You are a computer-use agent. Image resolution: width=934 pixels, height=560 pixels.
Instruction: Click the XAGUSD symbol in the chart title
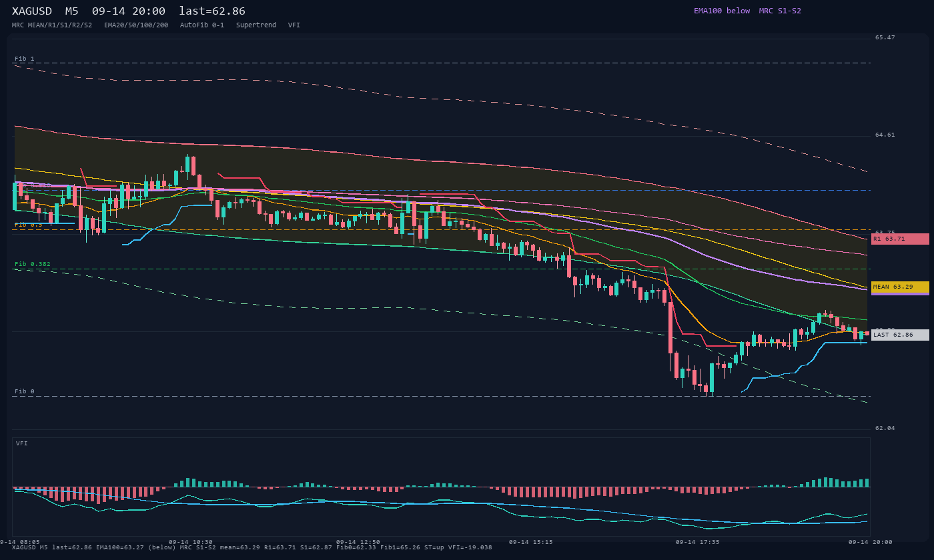tap(33, 11)
